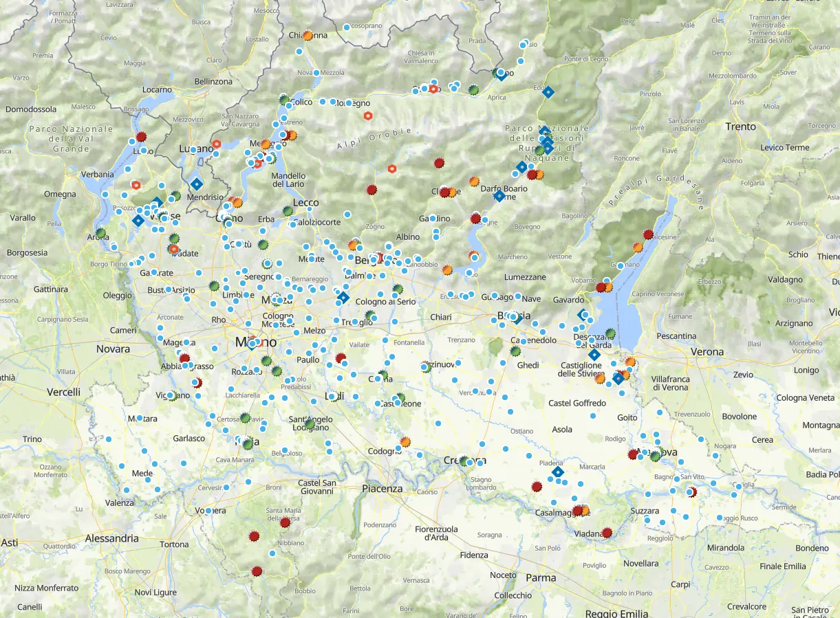Viewport: 840px width, 618px height.
Task: Select the blue diamond marker near Piadena
Action: pos(557,472)
